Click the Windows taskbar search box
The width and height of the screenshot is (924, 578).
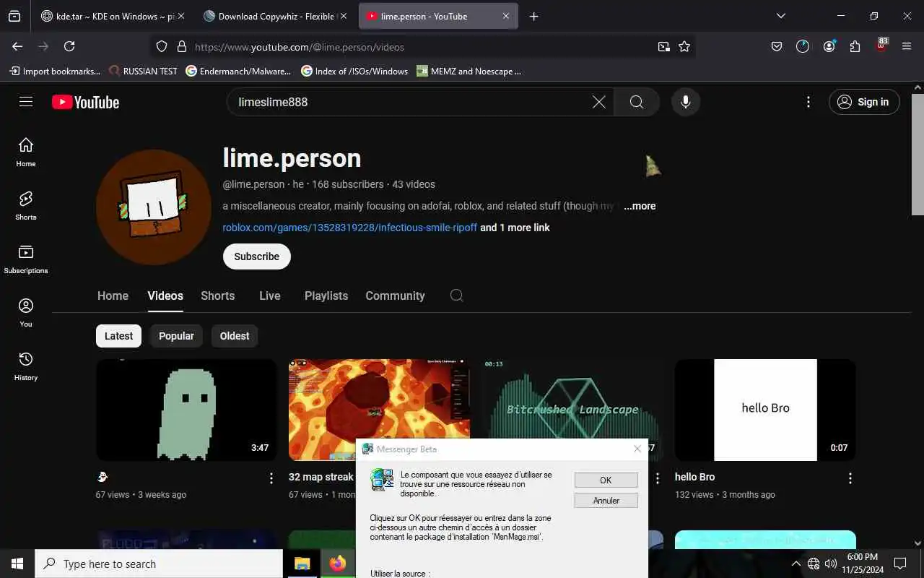click(159, 564)
